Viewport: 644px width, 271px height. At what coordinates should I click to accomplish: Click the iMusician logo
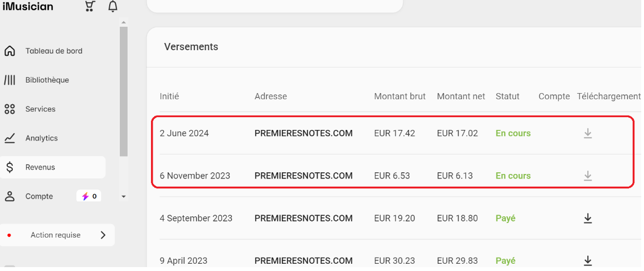[x=28, y=6]
